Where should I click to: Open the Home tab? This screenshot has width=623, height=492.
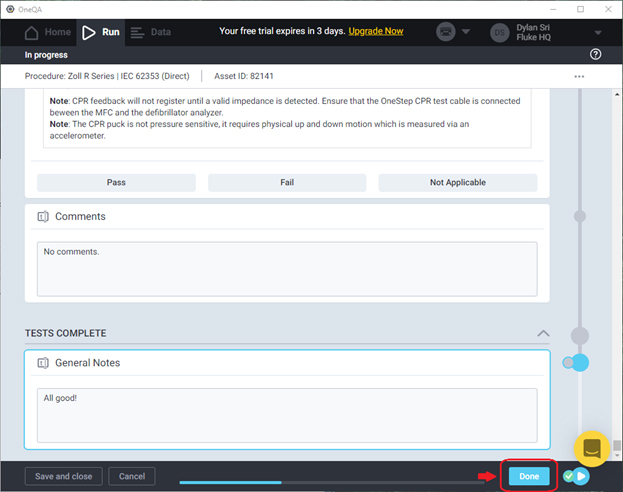(x=47, y=32)
